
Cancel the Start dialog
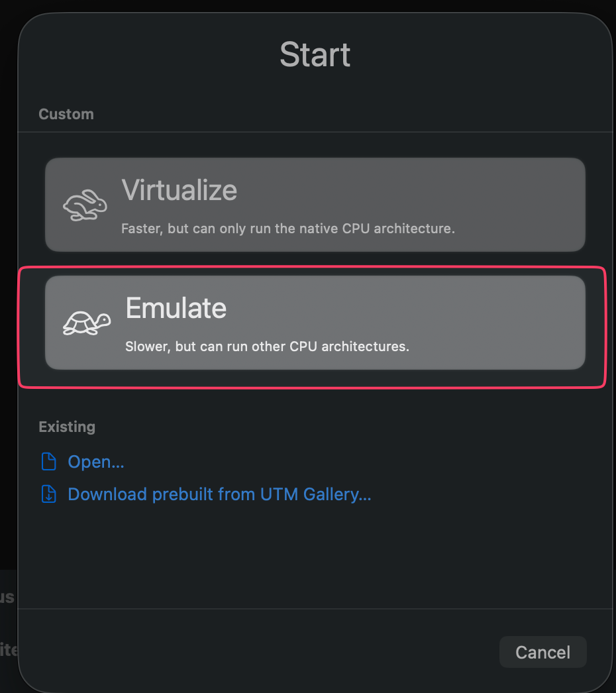(542, 652)
